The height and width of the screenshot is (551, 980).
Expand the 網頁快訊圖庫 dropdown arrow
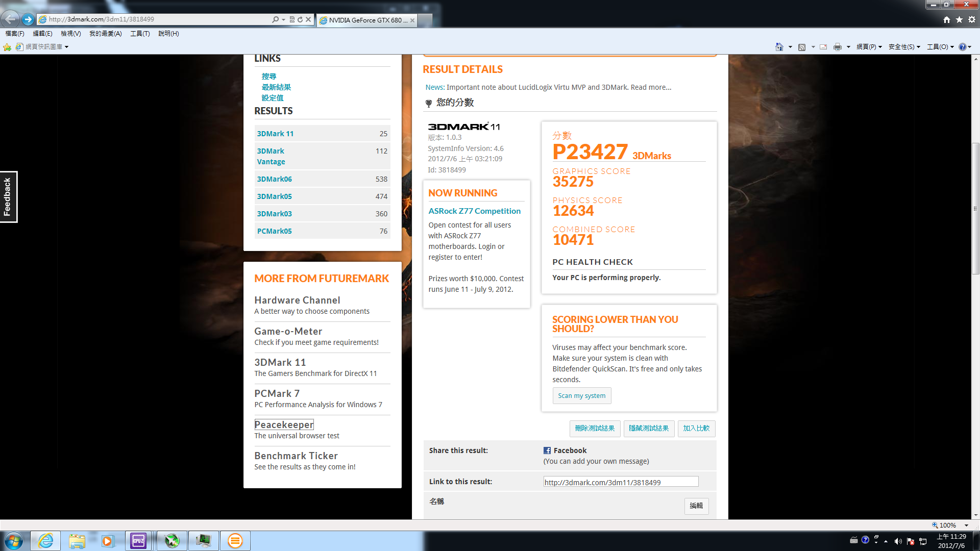pos(66,47)
